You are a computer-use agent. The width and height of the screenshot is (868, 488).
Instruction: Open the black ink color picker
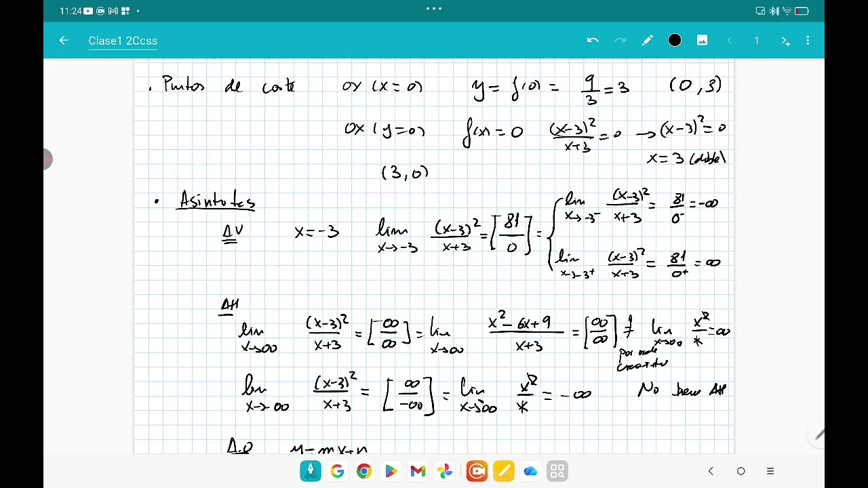[x=675, y=41]
